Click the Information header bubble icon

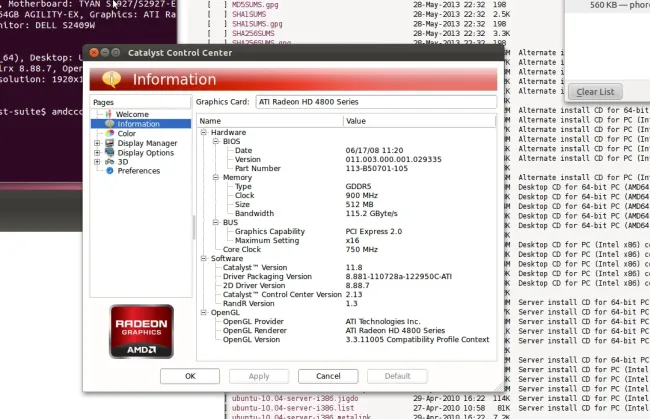point(112,79)
